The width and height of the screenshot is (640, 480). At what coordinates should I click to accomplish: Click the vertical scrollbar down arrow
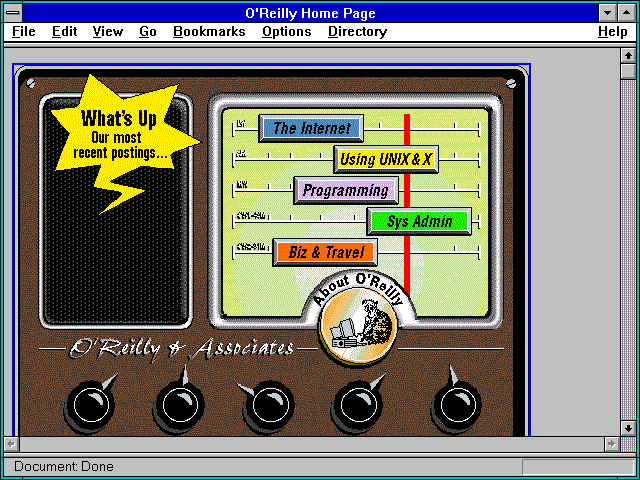tap(628, 428)
